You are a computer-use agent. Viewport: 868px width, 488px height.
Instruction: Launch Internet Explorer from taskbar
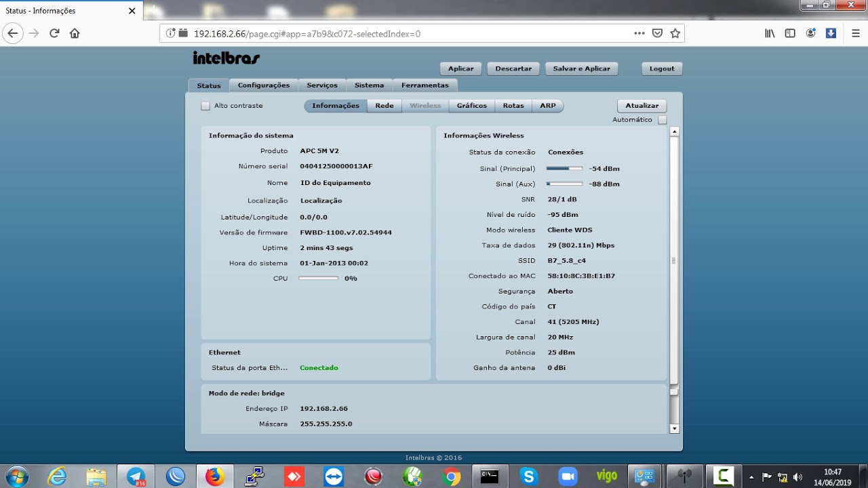click(x=58, y=476)
